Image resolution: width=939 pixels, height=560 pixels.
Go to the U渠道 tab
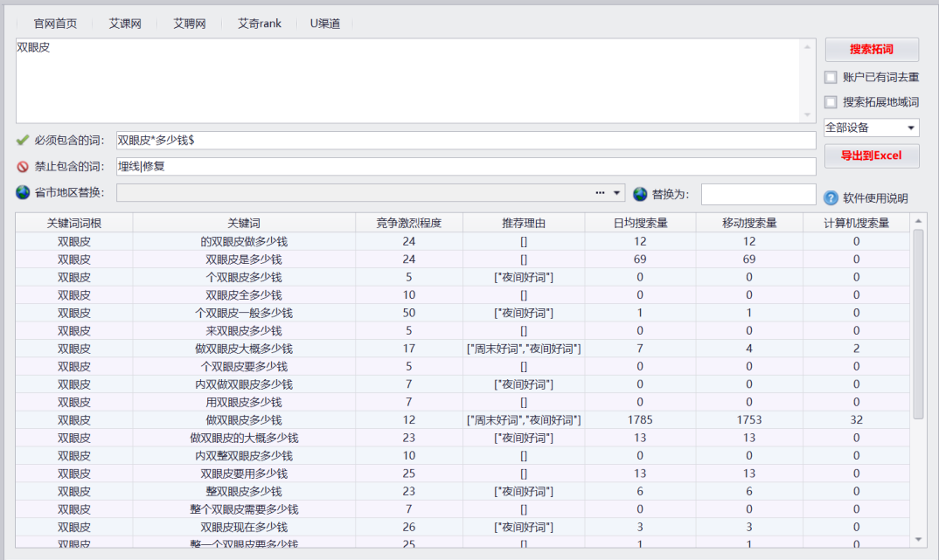(x=325, y=24)
